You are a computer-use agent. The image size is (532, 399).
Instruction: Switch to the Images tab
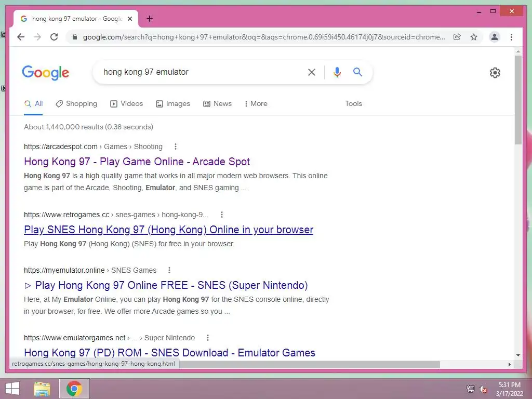coord(172,104)
